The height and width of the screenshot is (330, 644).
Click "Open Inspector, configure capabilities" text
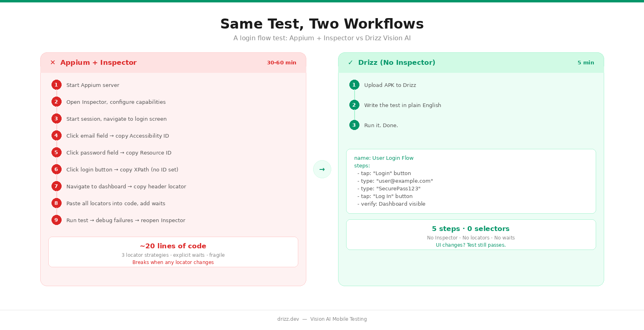(116, 102)
